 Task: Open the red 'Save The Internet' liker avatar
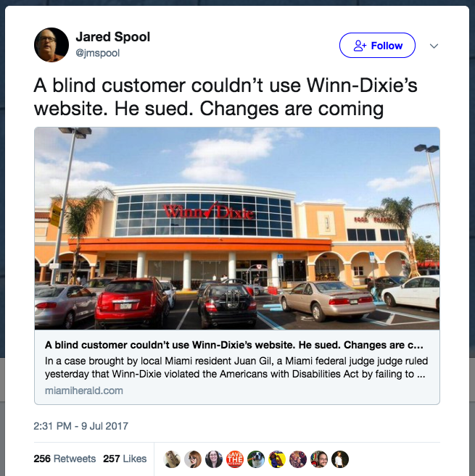coord(235,459)
